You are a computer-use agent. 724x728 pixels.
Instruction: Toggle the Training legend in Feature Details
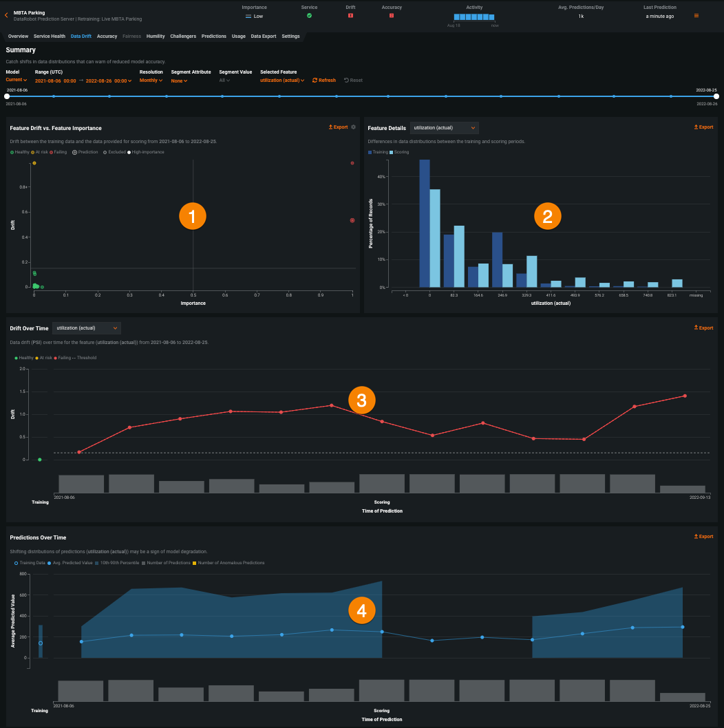(x=379, y=152)
